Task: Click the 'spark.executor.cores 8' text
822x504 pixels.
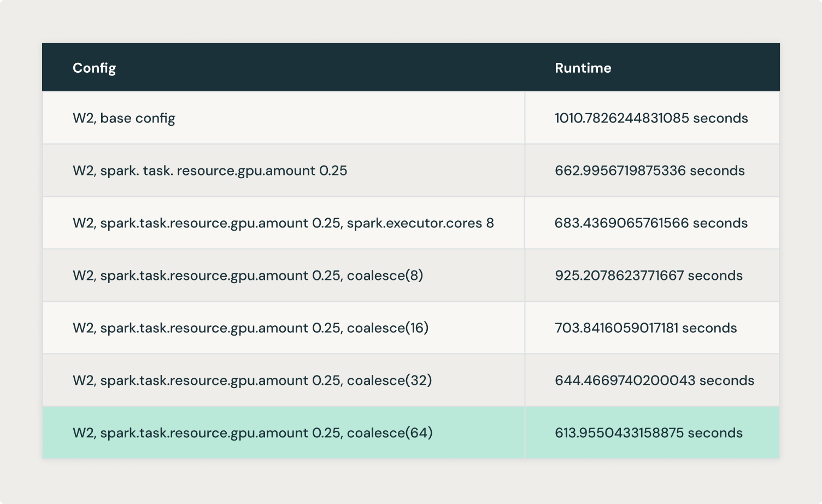Action: 420,223
